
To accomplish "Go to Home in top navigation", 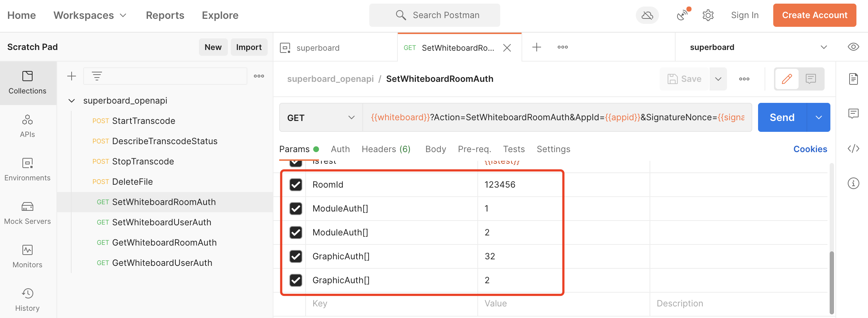I will 22,15.
